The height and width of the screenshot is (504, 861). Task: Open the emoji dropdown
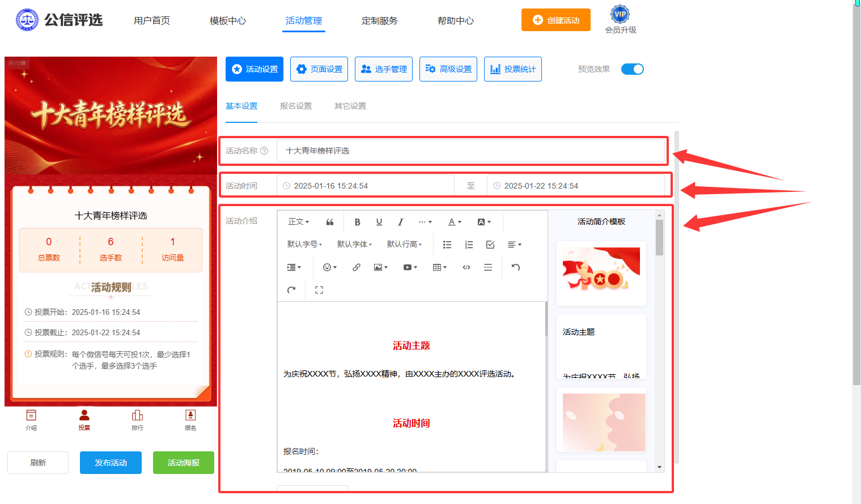click(330, 267)
